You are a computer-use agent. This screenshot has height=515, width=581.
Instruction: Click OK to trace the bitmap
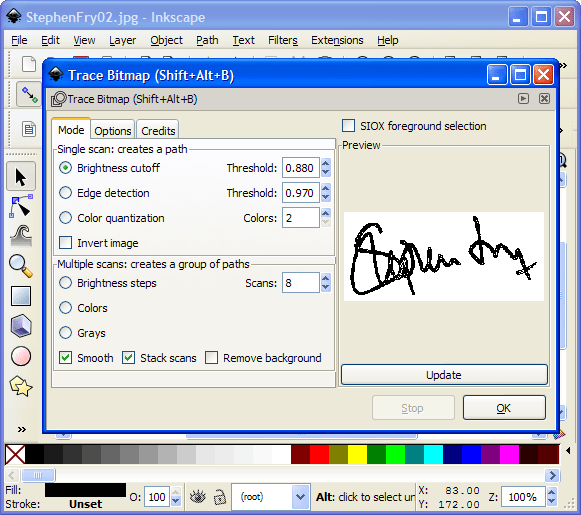(x=504, y=408)
